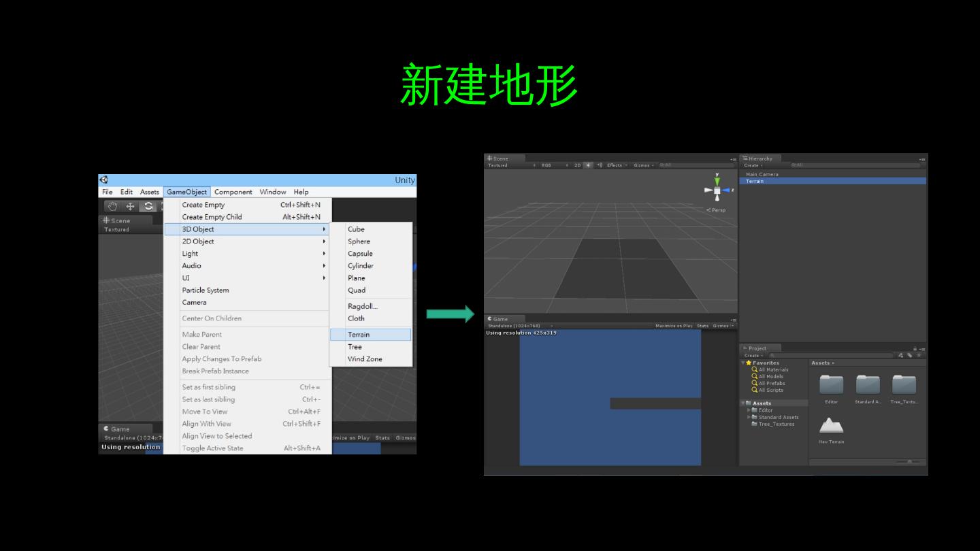Open the Standard Assets folder thumbnail
Image resolution: width=980 pixels, height=551 pixels.
(x=868, y=385)
